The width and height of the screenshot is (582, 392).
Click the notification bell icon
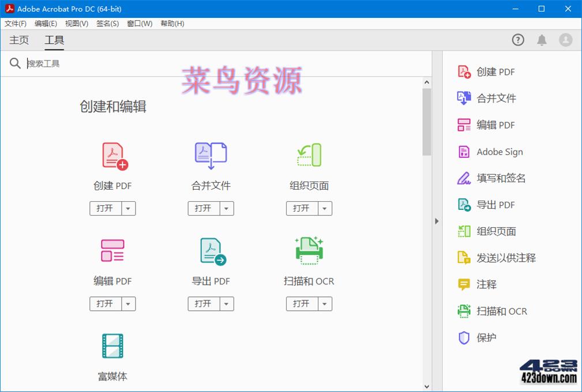click(x=542, y=40)
